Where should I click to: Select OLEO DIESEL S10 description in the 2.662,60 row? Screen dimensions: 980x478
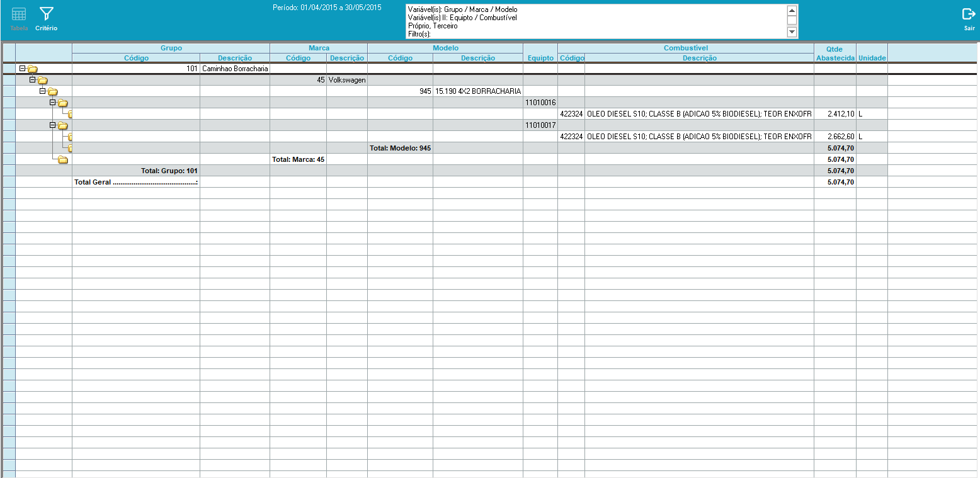[700, 137]
